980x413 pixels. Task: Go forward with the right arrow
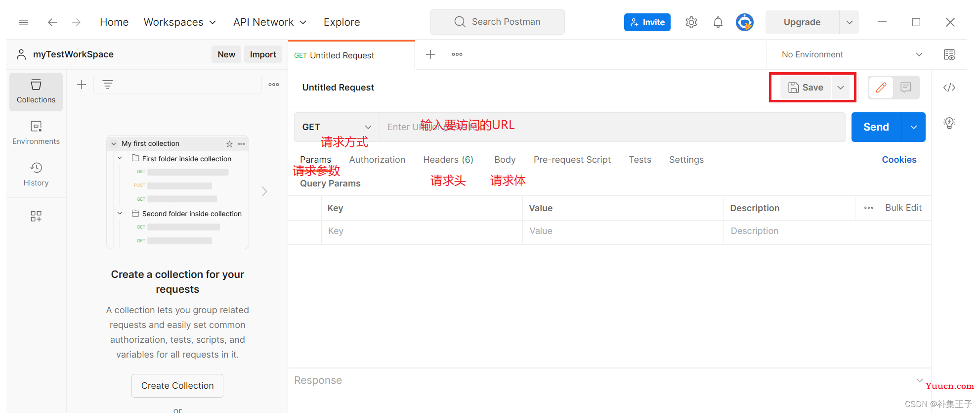(76, 22)
